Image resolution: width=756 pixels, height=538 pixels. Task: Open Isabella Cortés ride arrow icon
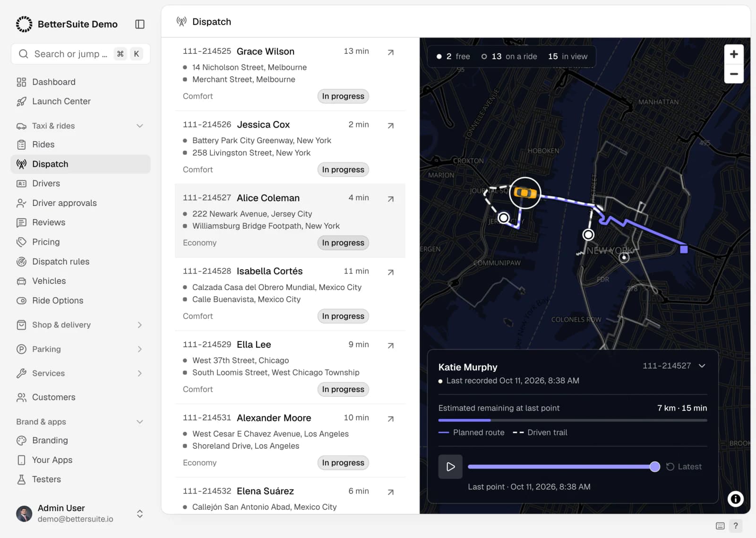[x=391, y=272]
